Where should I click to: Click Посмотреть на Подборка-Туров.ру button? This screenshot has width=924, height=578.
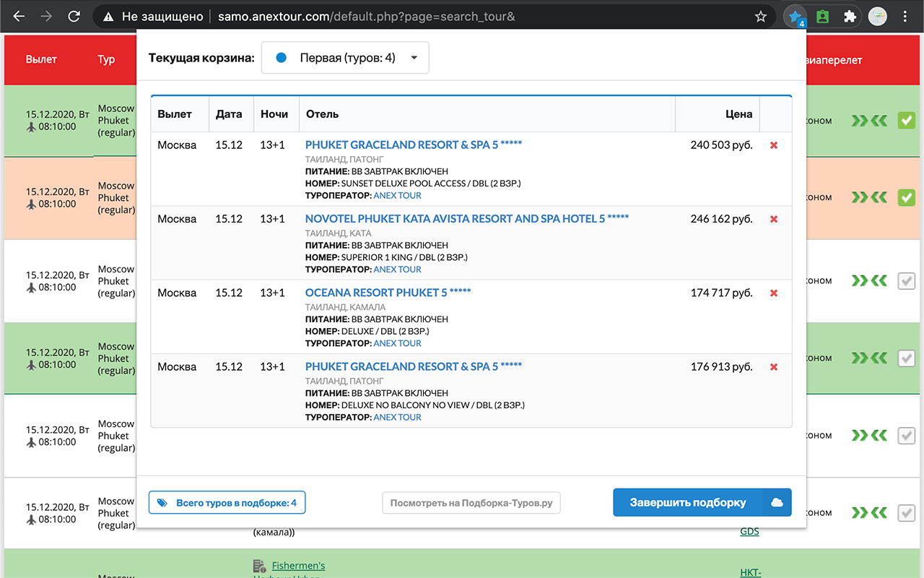point(471,503)
